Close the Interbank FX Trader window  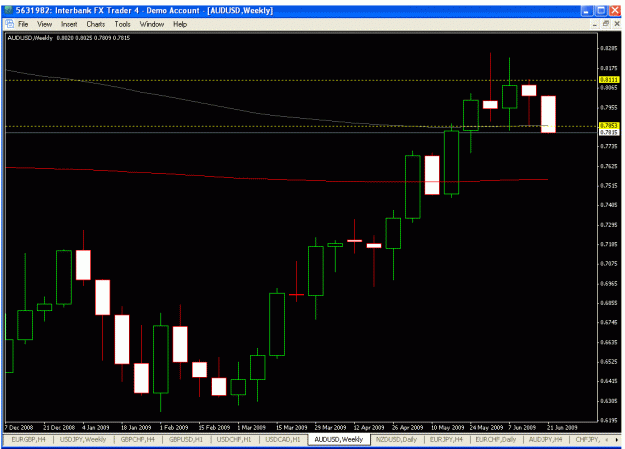[x=615, y=11]
